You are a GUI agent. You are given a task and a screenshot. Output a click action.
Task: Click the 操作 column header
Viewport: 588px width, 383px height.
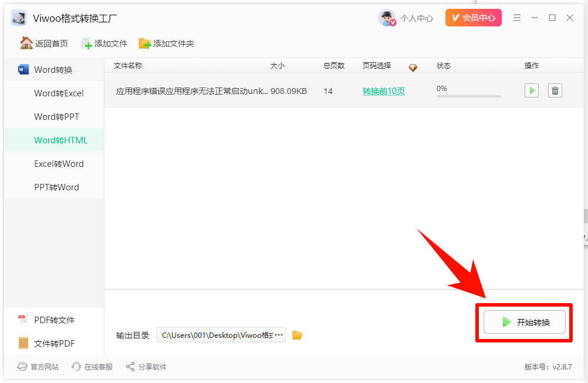pos(532,66)
